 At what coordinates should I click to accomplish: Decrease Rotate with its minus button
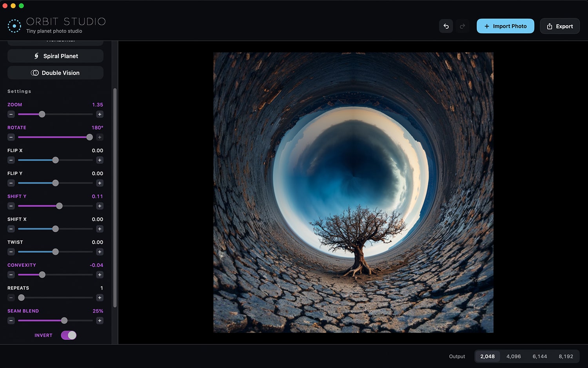coord(11,137)
